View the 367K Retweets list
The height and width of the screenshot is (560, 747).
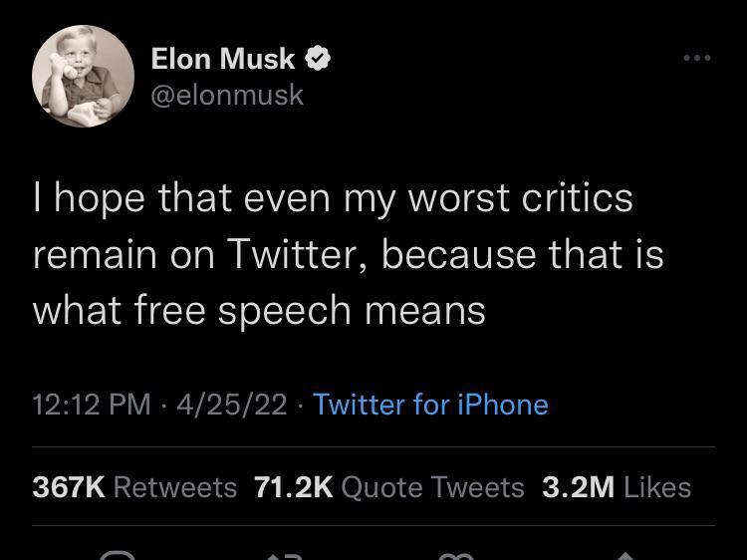click(x=134, y=486)
